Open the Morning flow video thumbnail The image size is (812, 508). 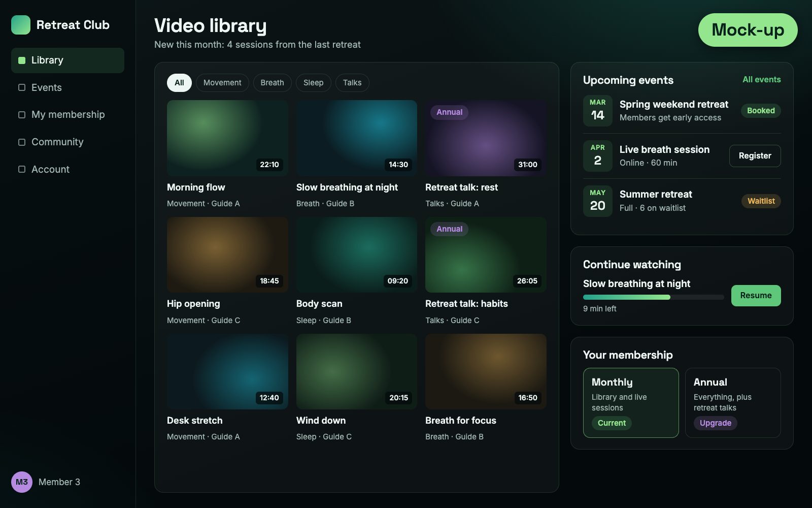[227, 138]
